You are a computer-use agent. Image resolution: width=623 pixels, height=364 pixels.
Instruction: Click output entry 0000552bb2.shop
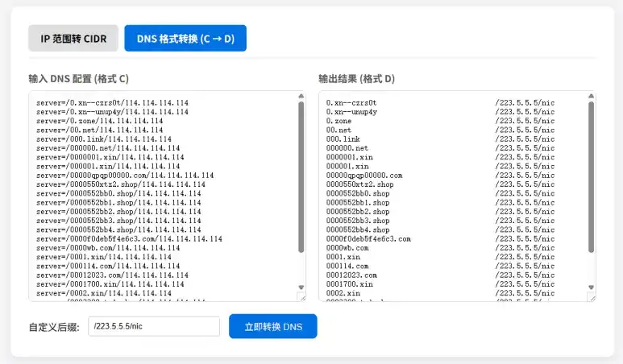(358, 212)
